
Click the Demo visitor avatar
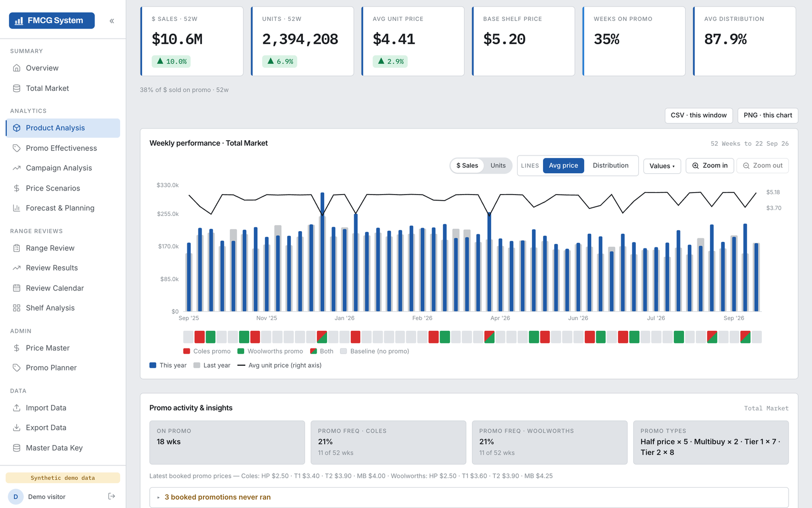[16, 497]
